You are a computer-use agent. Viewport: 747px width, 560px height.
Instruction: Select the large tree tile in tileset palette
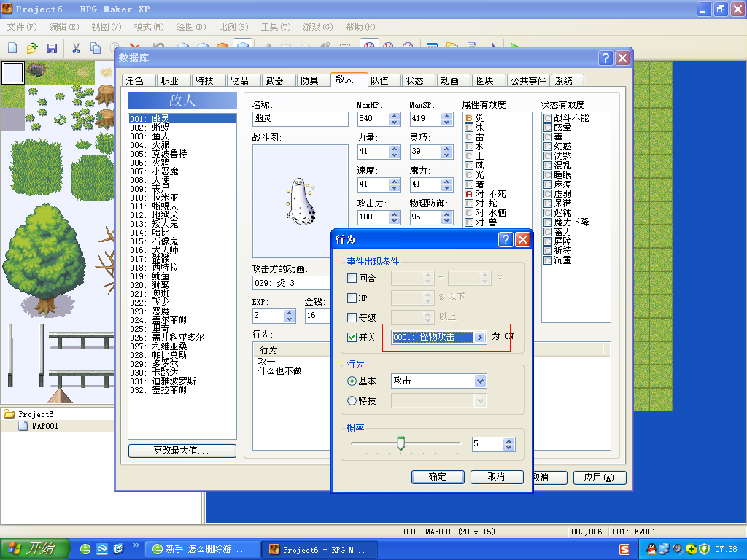click(x=45, y=260)
